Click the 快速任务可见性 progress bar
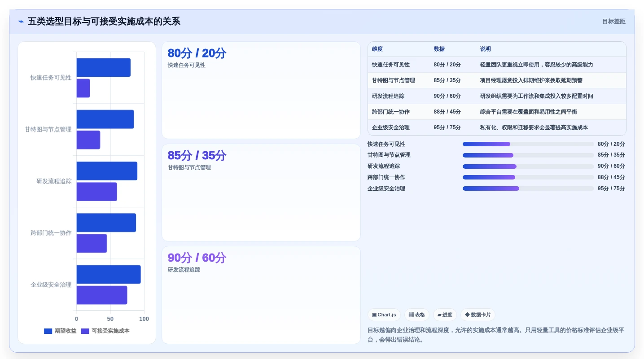The height and width of the screenshot is (359, 644). [x=528, y=144]
